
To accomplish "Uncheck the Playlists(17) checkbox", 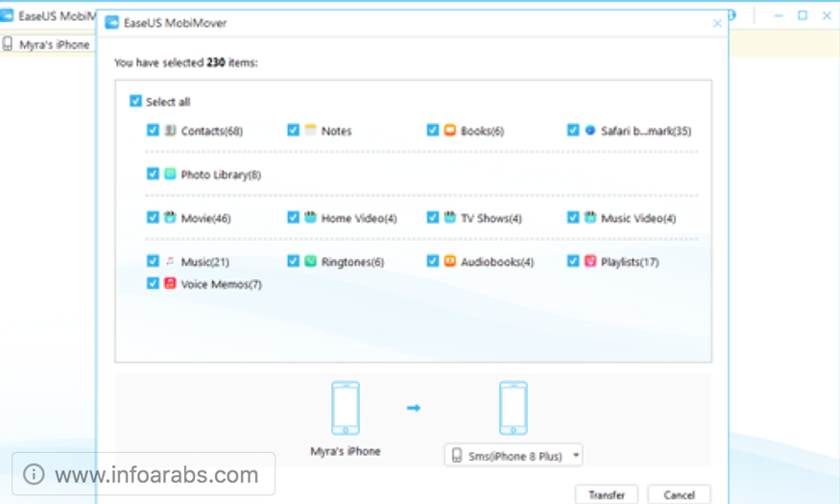I will 573,261.
